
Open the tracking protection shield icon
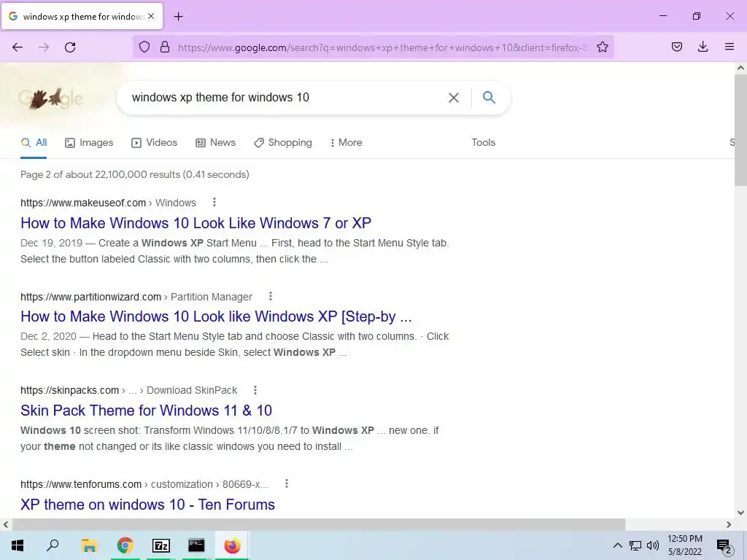pyautogui.click(x=144, y=47)
